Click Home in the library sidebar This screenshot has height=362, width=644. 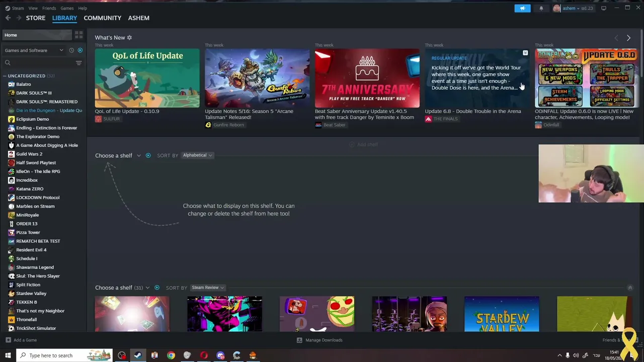click(x=36, y=35)
